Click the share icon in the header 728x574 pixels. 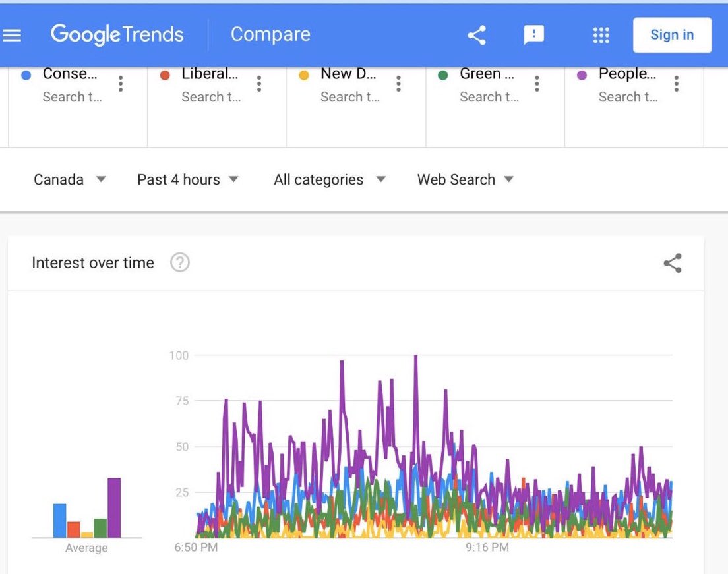point(476,36)
